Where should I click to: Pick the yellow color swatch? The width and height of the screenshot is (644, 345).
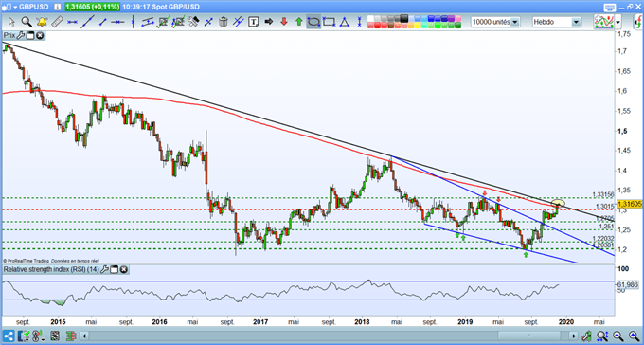pyautogui.click(x=419, y=26)
